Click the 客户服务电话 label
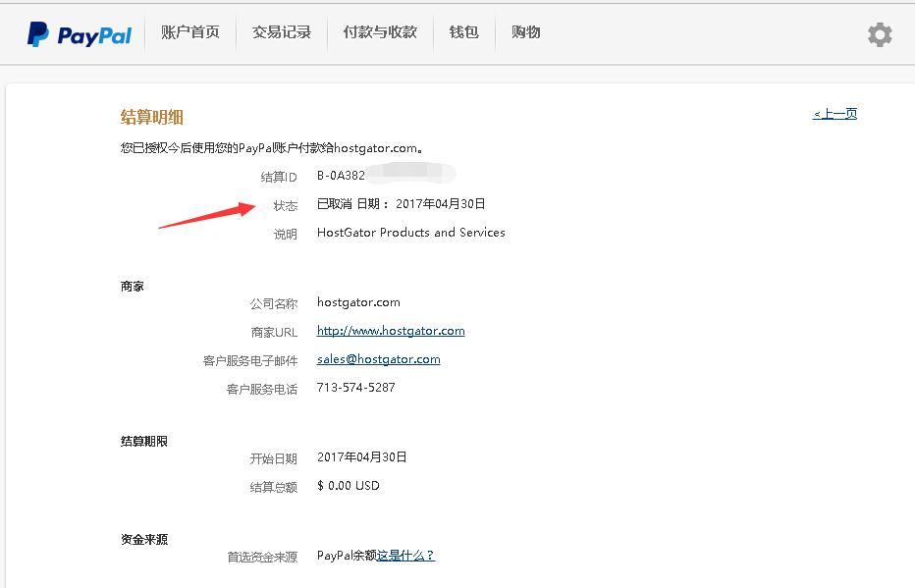915x588 pixels. (262, 389)
